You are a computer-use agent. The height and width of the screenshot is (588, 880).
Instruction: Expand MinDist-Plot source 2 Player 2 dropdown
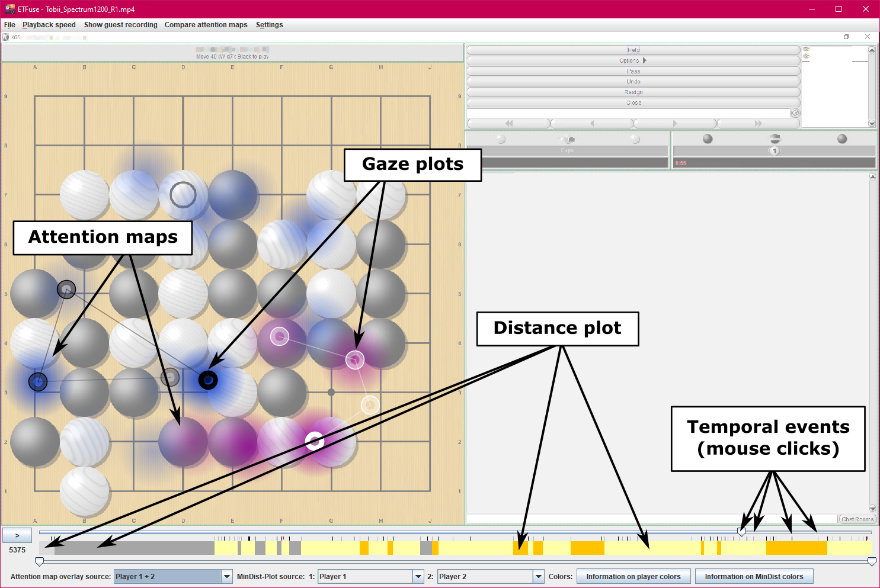(x=538, y=577)
